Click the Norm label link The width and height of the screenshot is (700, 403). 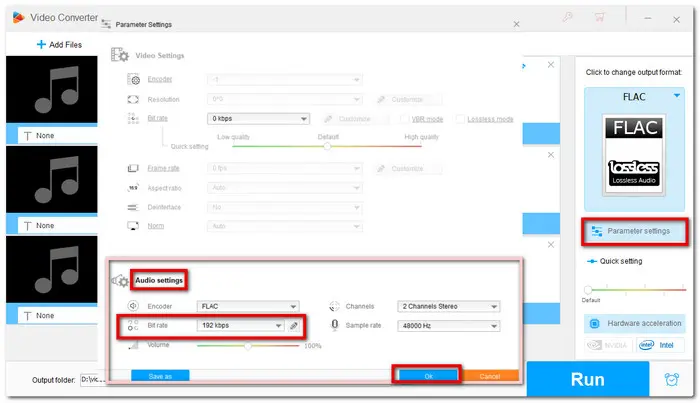point(155,226)
